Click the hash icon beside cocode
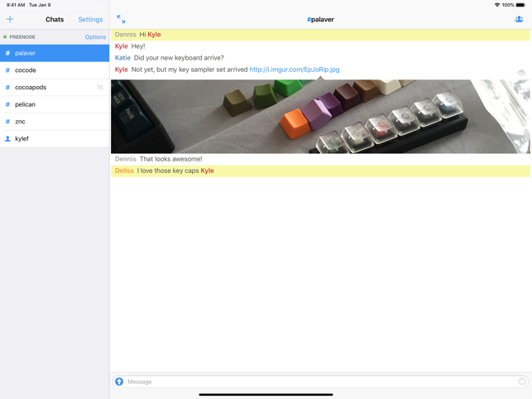The height and width of the screenshot is (399, 532). click(7, 70)
